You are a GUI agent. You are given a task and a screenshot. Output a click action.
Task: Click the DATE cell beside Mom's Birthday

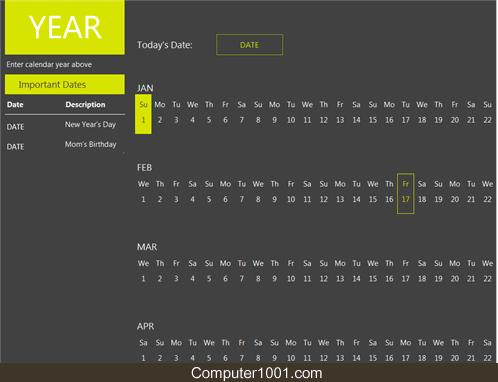[x=15, y=147]
